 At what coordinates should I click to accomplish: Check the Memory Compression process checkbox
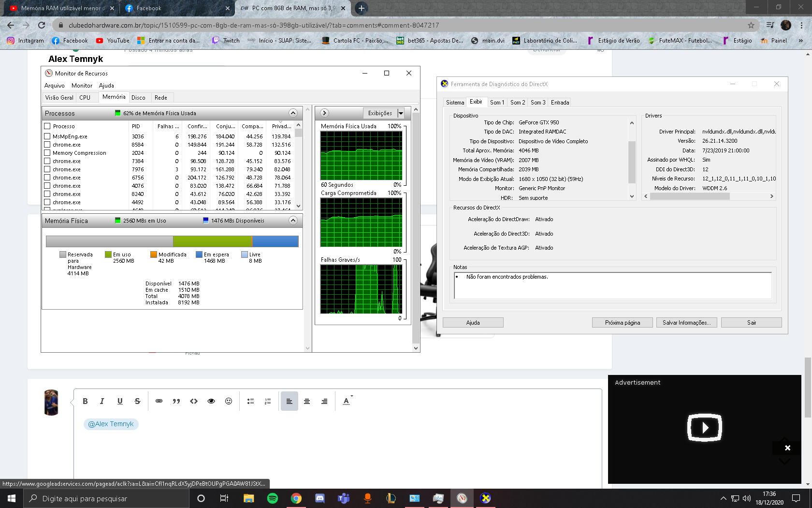(x=47, y=153)
